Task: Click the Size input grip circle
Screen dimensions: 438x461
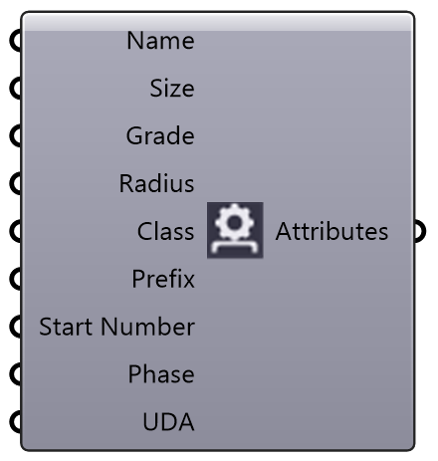Action: [x=16, y=88]
